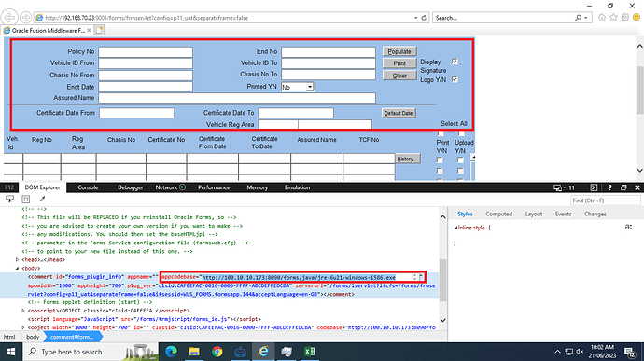This screenshot has height=361, width=644.
Task: Refresh the page with reload icon
Action: [424, 18]
